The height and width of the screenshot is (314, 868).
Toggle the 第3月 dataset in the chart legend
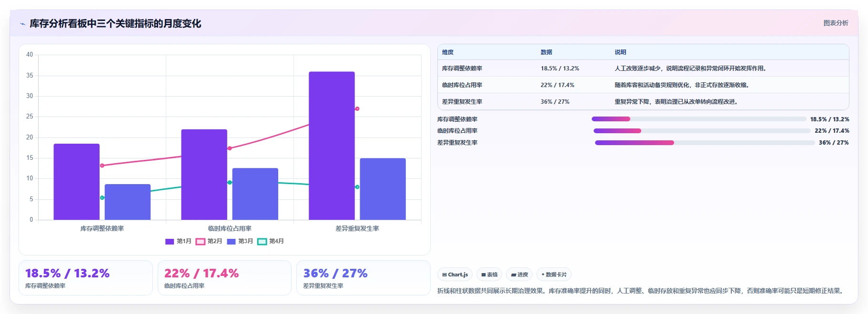[x=240, y=241]
